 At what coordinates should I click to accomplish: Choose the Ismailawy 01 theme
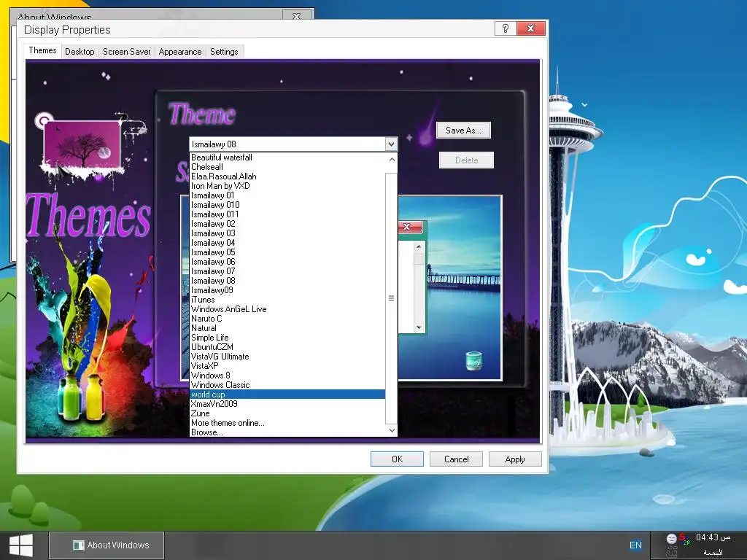tap(287, 195)
